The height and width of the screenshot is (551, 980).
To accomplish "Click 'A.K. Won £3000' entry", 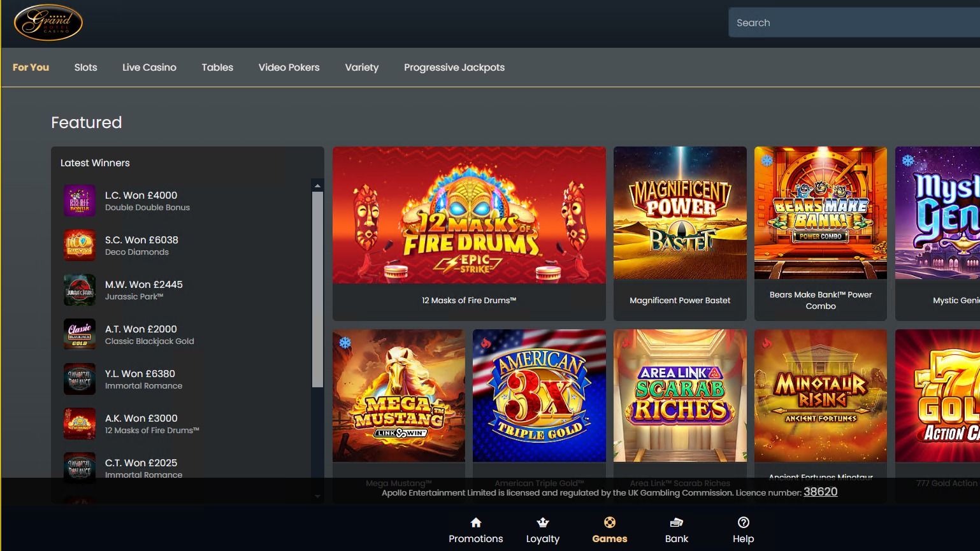I will click(141, 418).
